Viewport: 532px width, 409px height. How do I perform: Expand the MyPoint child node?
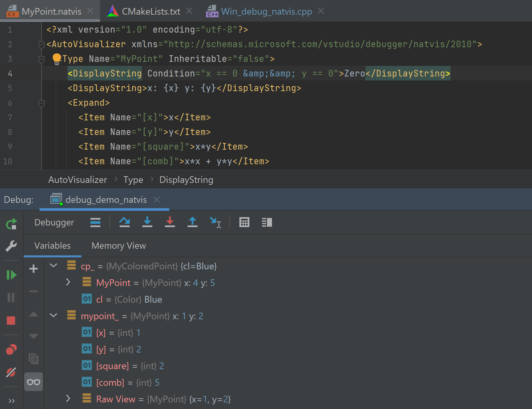click(x=68, y=282)
